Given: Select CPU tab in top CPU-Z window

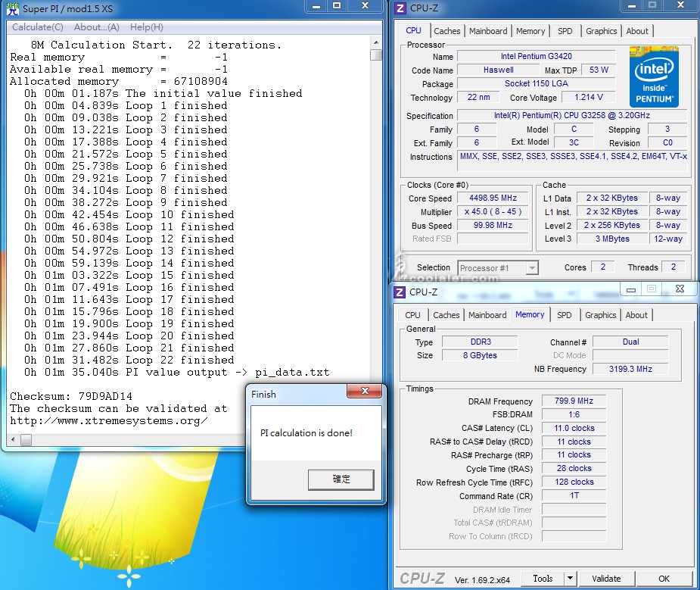Looking at the screenshot, I should [413, 30].
